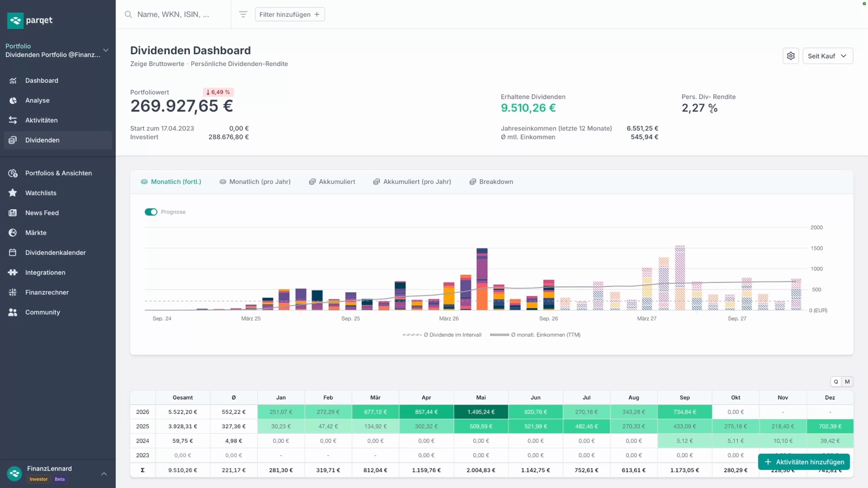The image size is (868, 488).
Task: Open Finanzrechner calculator icon
Action: [x=13, y=292]
